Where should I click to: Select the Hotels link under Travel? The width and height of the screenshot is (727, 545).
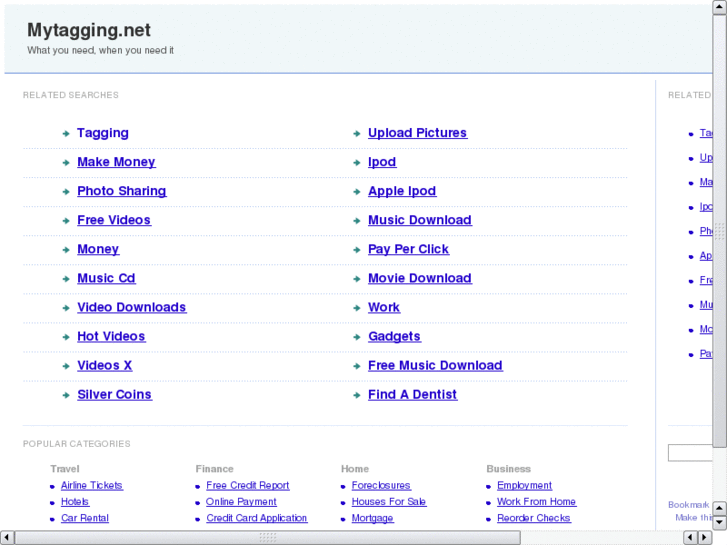click(75, 502)
